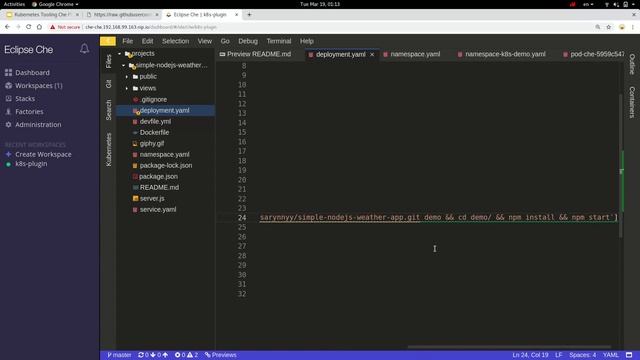The width and height of the screenshot is (640, 360).
Task: Open the Help menu
Action: tap(307, 41)
